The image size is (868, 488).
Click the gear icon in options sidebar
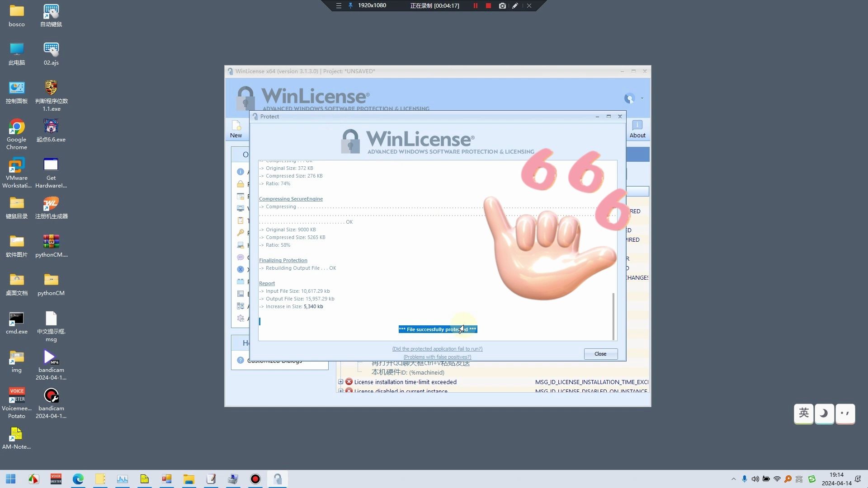click(241, 318)
